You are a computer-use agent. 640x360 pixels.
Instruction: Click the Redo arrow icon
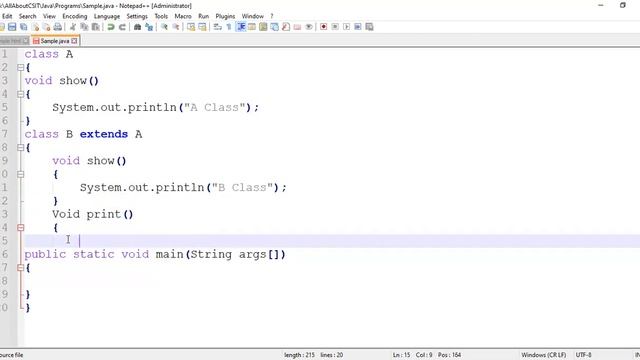click(122, 27)
